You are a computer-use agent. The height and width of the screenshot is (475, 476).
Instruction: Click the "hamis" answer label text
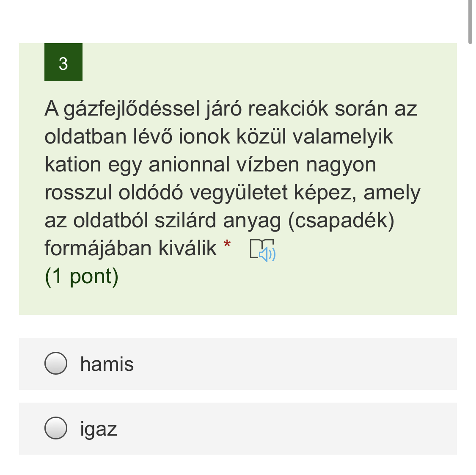[107, 364]
